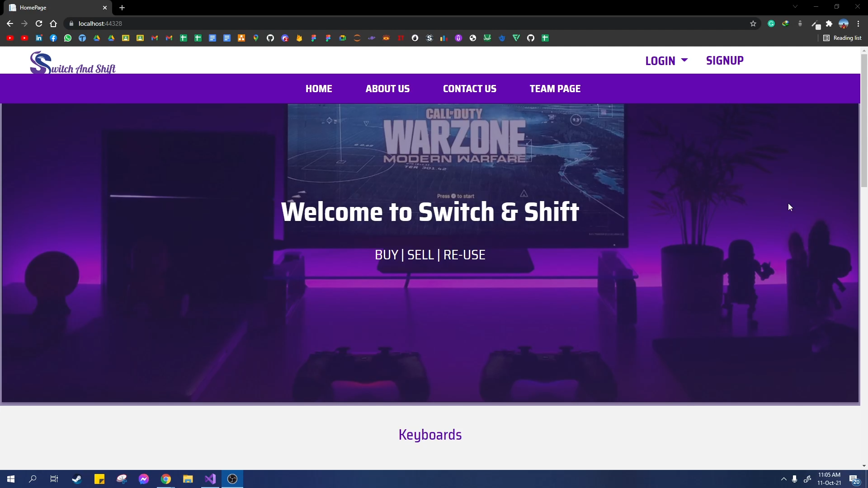Open the Chrome three-dot menu
This screenshot has width=868, height=488.
tap(858, 23)
